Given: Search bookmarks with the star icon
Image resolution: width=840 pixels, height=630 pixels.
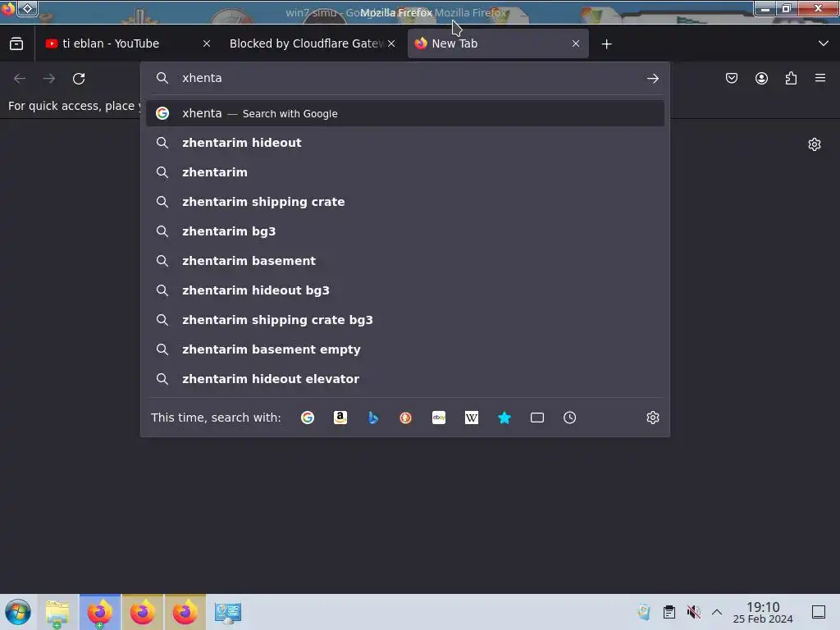Looking at the screenshot, I should pos(504,418).
